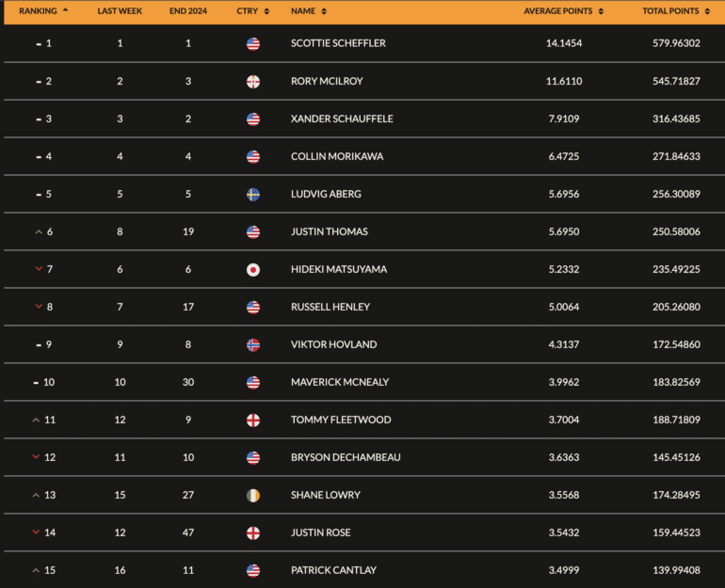725x588 pixels.
Task: Click red down arrow beside rank 7
Action: tap(38, 269)
